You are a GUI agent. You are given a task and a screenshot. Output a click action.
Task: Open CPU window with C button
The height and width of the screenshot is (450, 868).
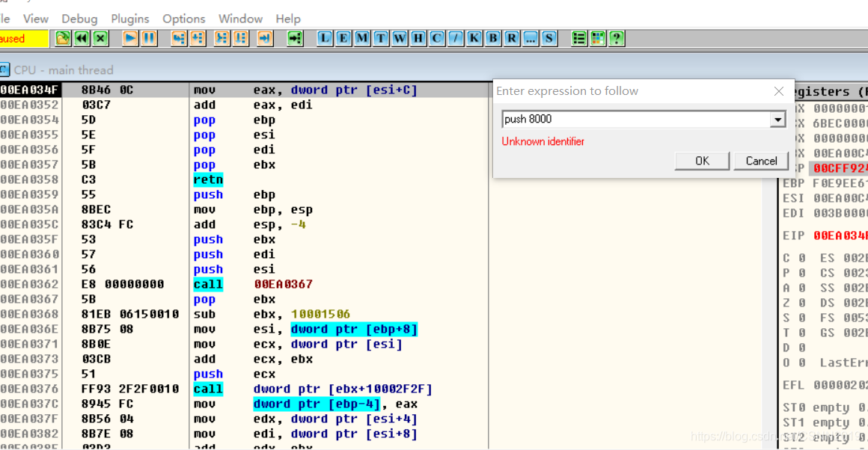point(437,39)
